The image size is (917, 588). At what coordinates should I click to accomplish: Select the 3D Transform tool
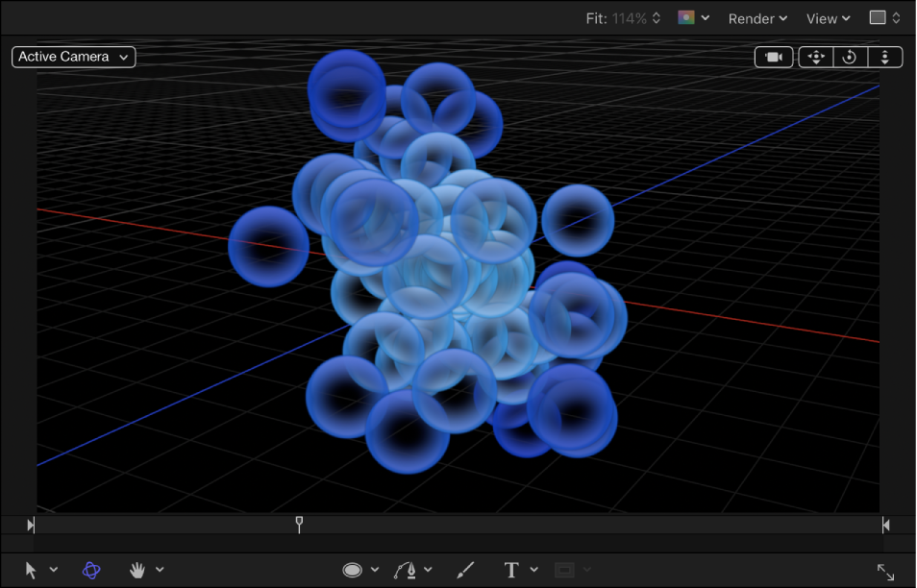click(89, 570)
